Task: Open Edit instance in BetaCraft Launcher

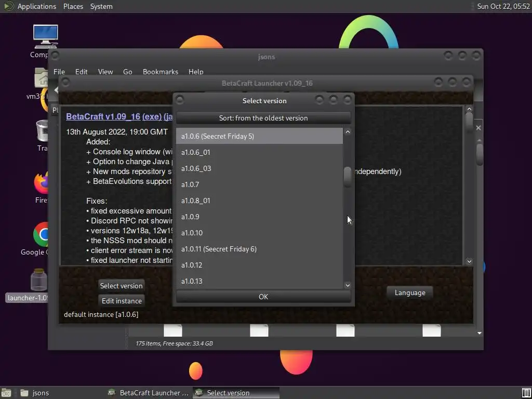Action: [122, 301]
